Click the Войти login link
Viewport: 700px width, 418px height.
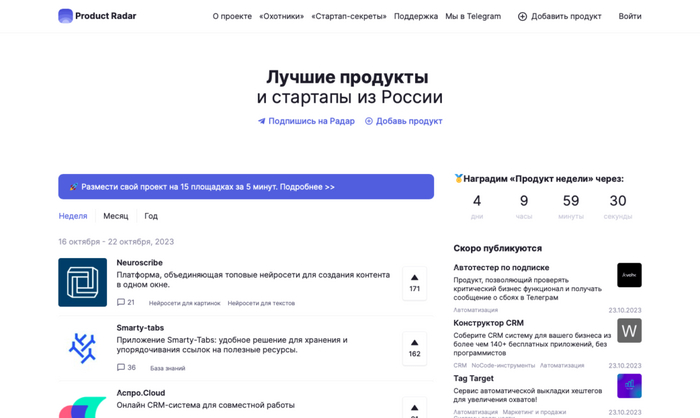tap(630, 17)
